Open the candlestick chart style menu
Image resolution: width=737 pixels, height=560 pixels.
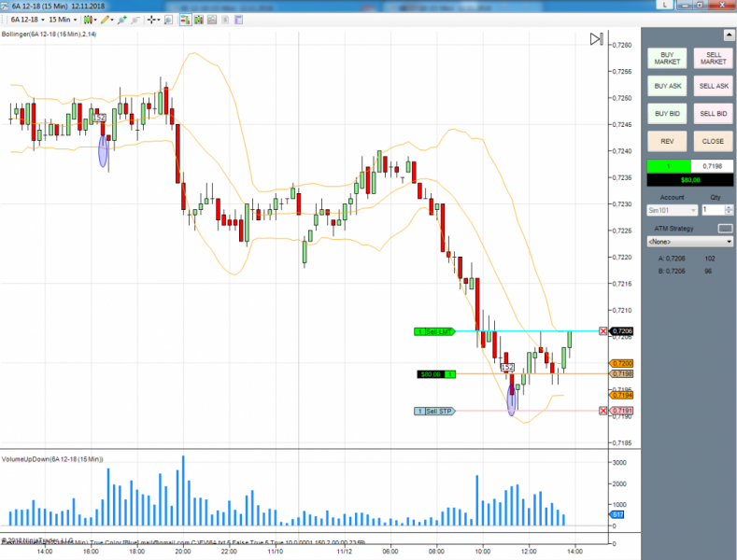(90, 20)
